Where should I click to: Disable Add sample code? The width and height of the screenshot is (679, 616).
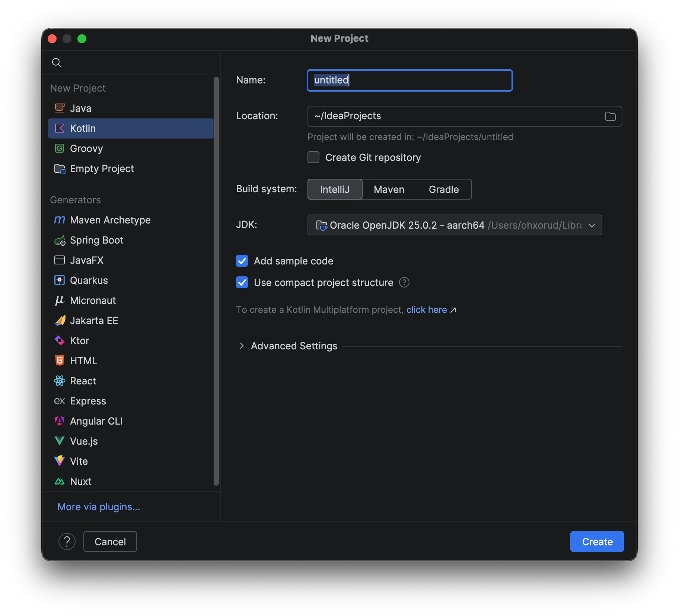(242, 261)
